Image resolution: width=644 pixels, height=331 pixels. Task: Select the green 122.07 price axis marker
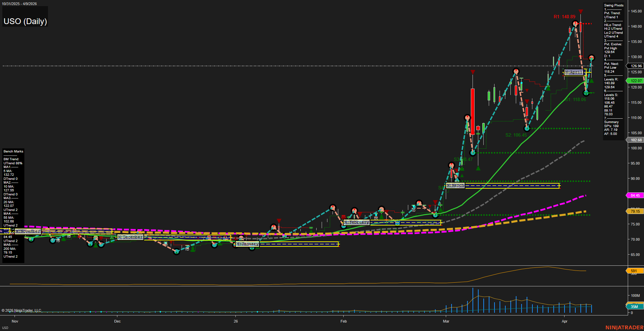[636, 81]
